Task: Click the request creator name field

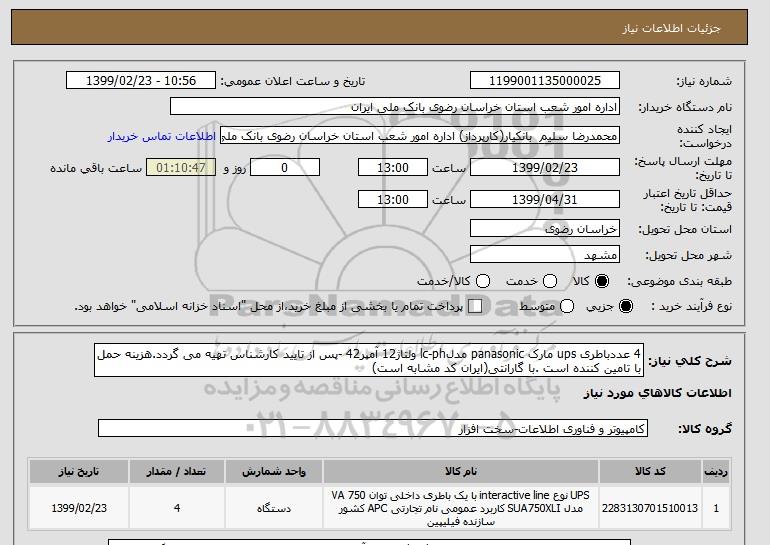Action: coord(420,136)
